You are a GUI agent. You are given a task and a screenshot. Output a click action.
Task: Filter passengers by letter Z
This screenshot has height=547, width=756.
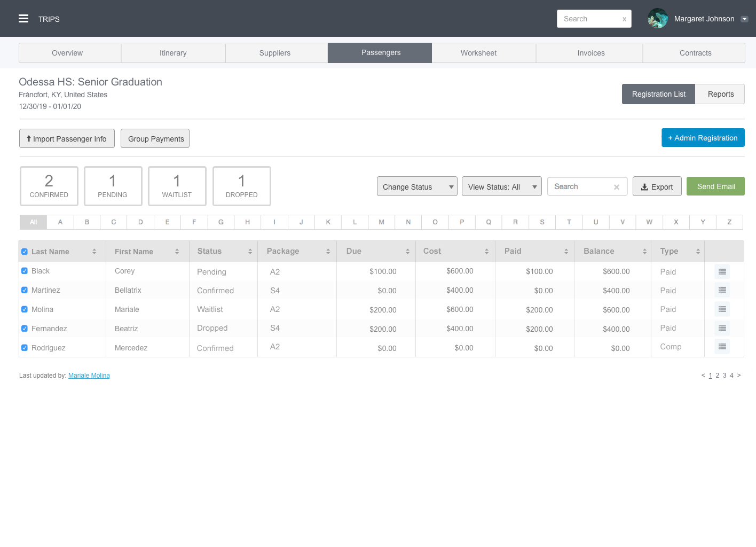coord(729,222)
